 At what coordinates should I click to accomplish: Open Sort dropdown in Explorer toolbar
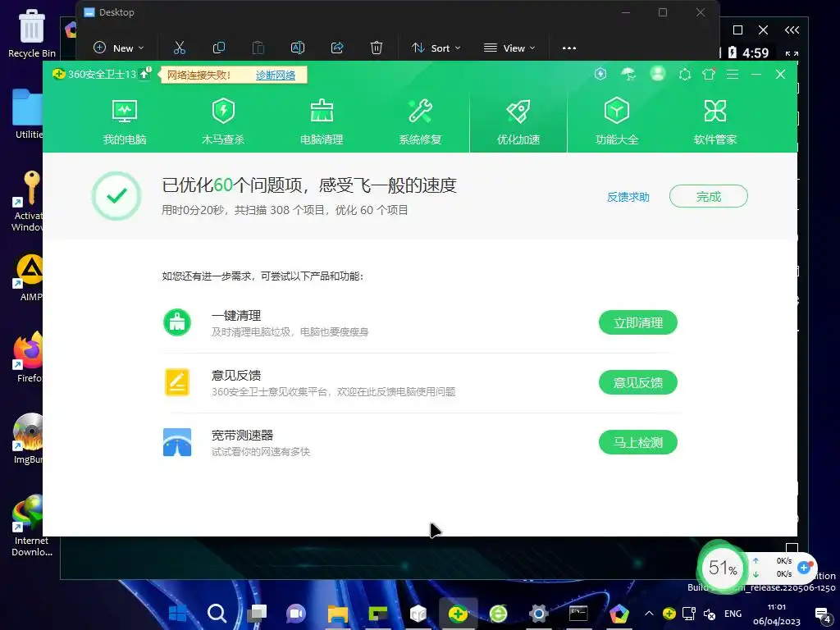pyautogui.click(x=436, y=48)
